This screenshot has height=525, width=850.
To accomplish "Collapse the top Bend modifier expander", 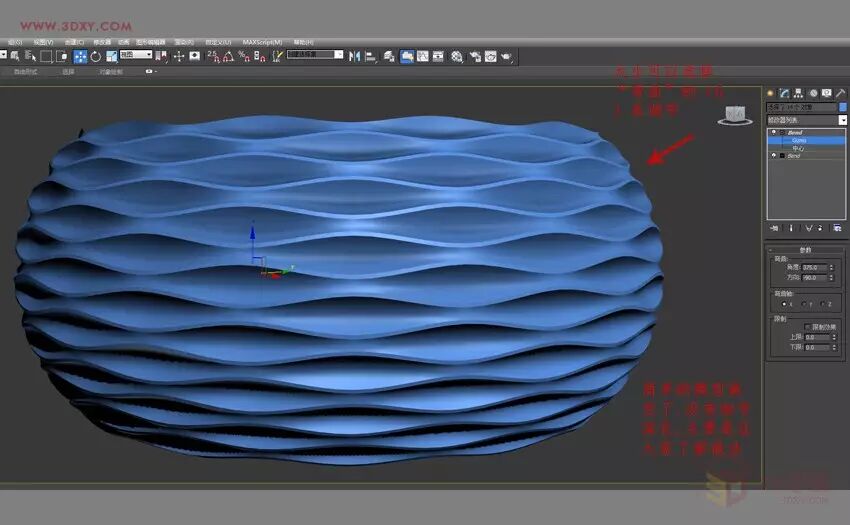I will point(782,132).
